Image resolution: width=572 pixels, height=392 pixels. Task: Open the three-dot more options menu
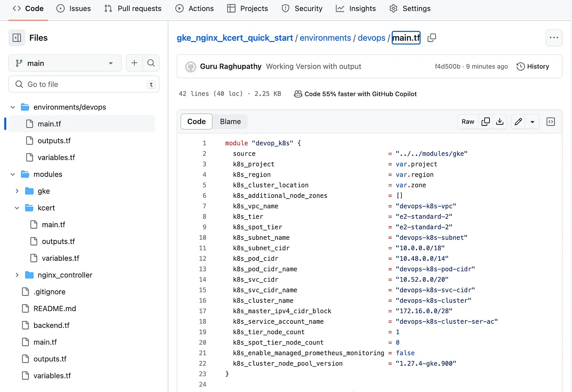pos(554,38)
